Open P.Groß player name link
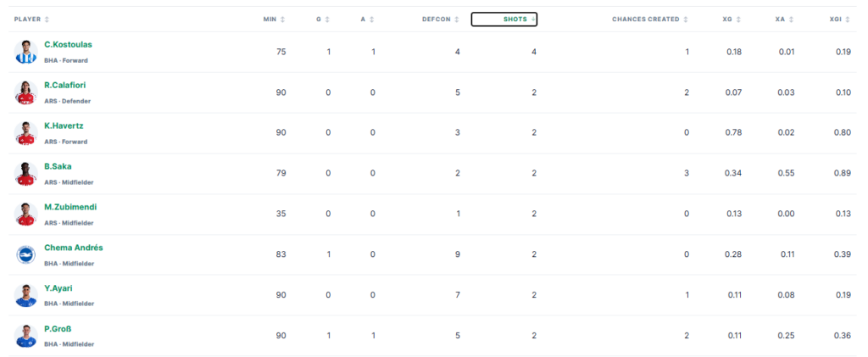The height and width of the screenshot is (357, 868). (x=58, y=329)
